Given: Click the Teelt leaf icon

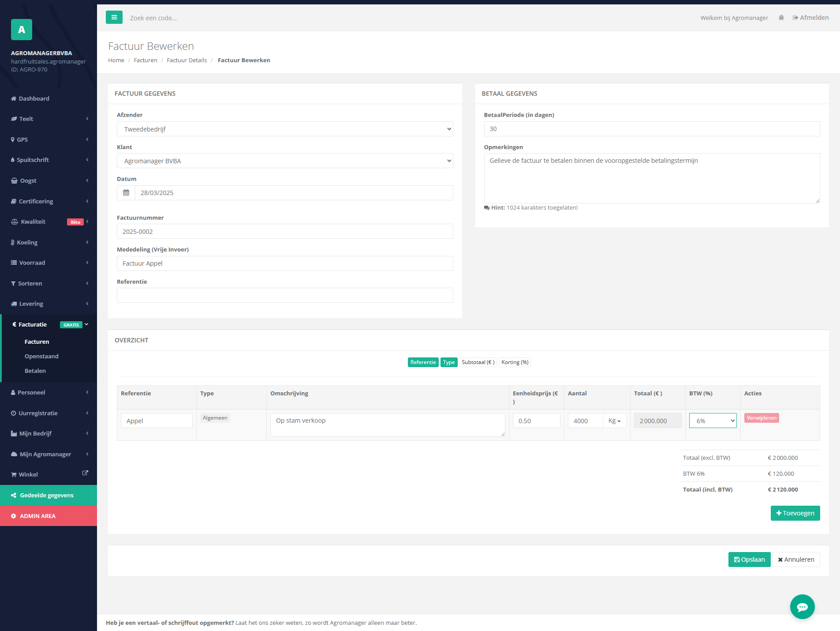Looking at the screenshot, I should pyautogui.click(x=14, y=119).
